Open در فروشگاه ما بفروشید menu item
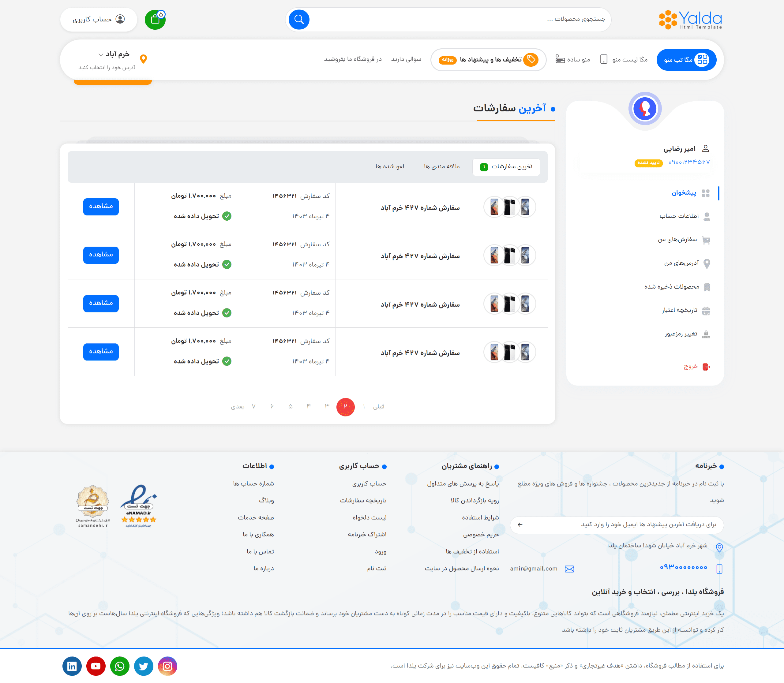The width and height of the screenshot is (784, 683). (x=353, y=59)
